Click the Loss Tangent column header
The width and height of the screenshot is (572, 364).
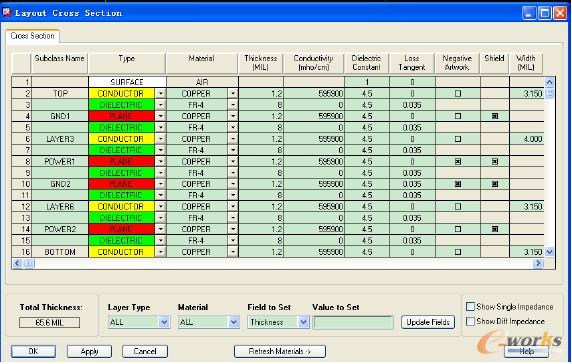coord(412,63)
